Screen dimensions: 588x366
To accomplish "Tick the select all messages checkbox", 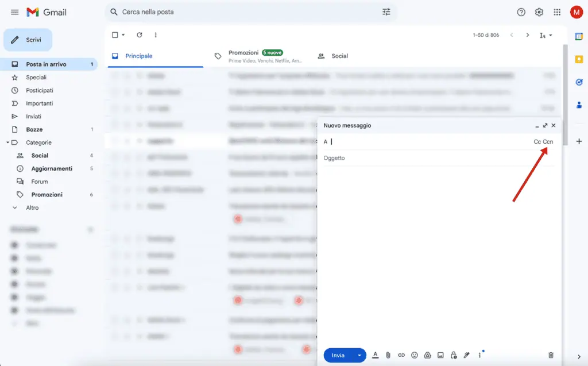I will (115, 35).
